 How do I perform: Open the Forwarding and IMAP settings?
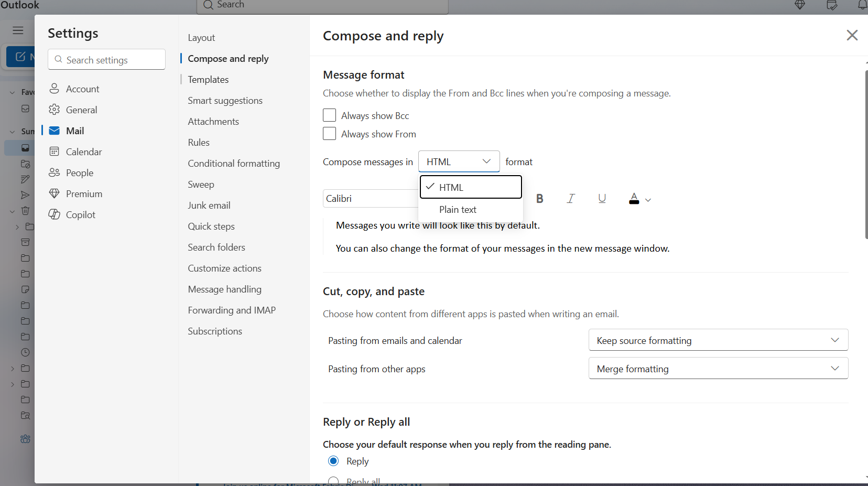point(231,310)
